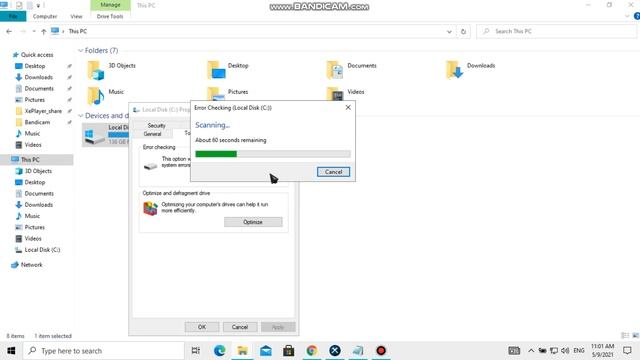Open the Computer ribbon tab
This screenshot has height=360, width=640.
point(45,16)
